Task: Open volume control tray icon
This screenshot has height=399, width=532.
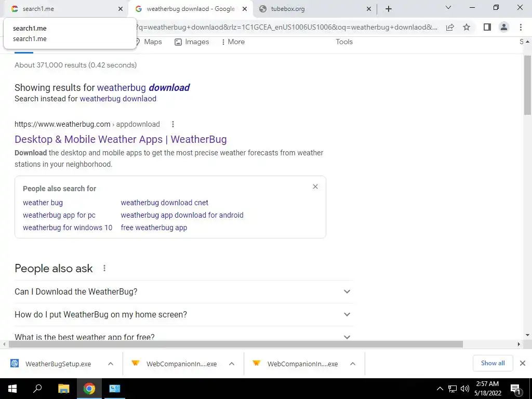Action: coord(464,389)
